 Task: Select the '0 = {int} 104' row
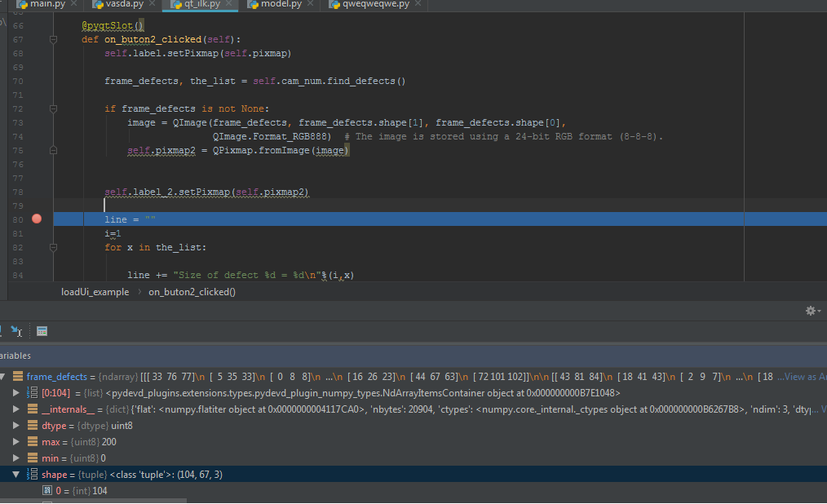82,491
